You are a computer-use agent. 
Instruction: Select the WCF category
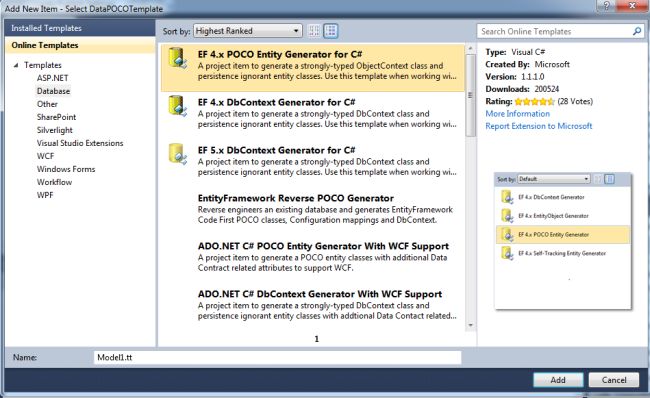45,156
